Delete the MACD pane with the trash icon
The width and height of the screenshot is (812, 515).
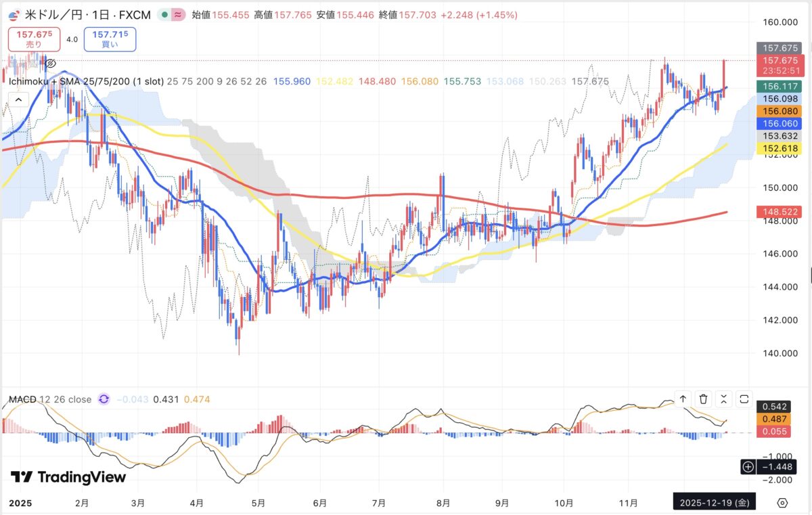(x=704, y=399)
